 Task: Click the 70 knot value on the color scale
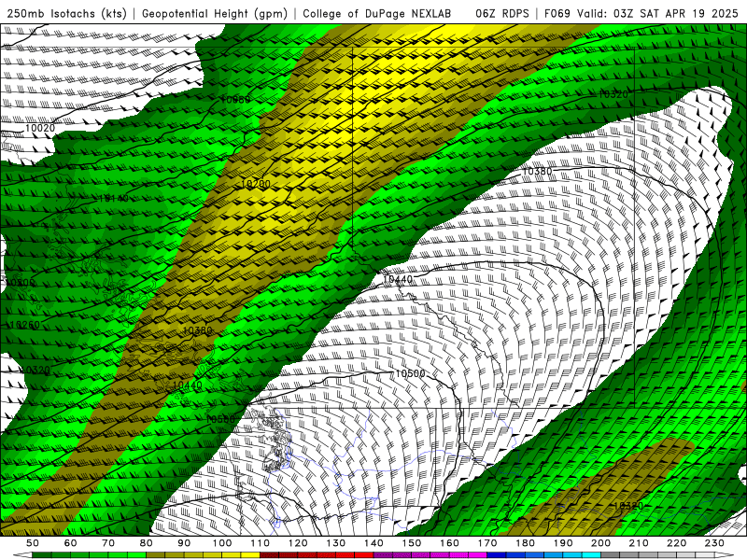pos(108,543)
